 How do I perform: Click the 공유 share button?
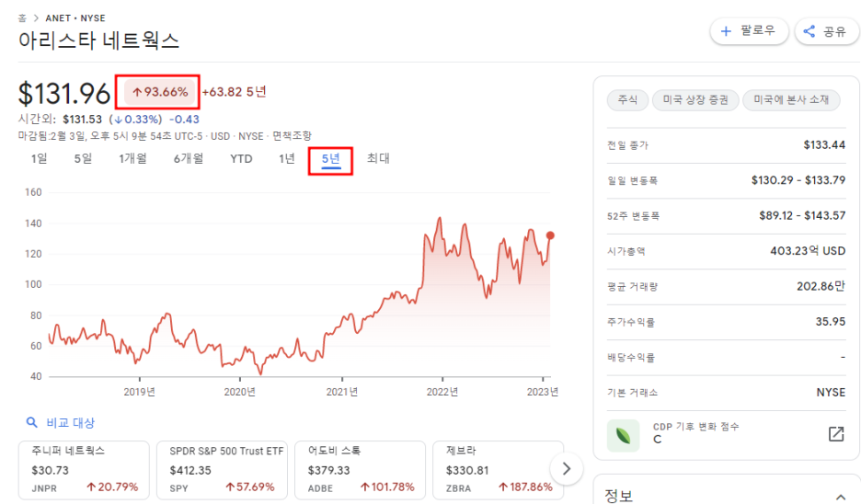(825, 31)
